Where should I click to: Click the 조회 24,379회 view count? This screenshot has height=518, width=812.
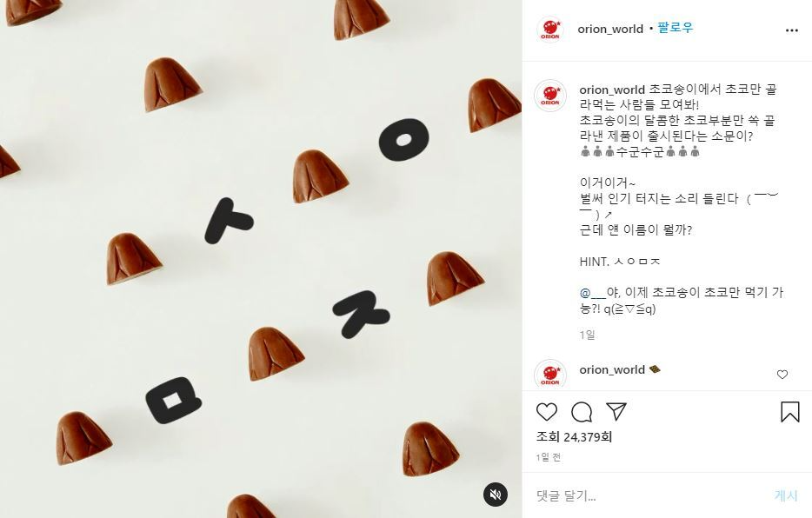click(574, 437)
